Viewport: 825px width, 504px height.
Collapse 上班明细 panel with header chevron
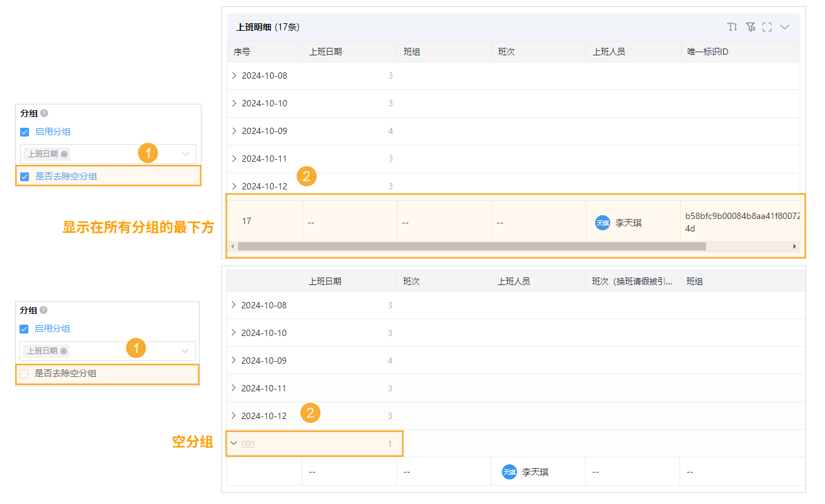click(785, 27)
